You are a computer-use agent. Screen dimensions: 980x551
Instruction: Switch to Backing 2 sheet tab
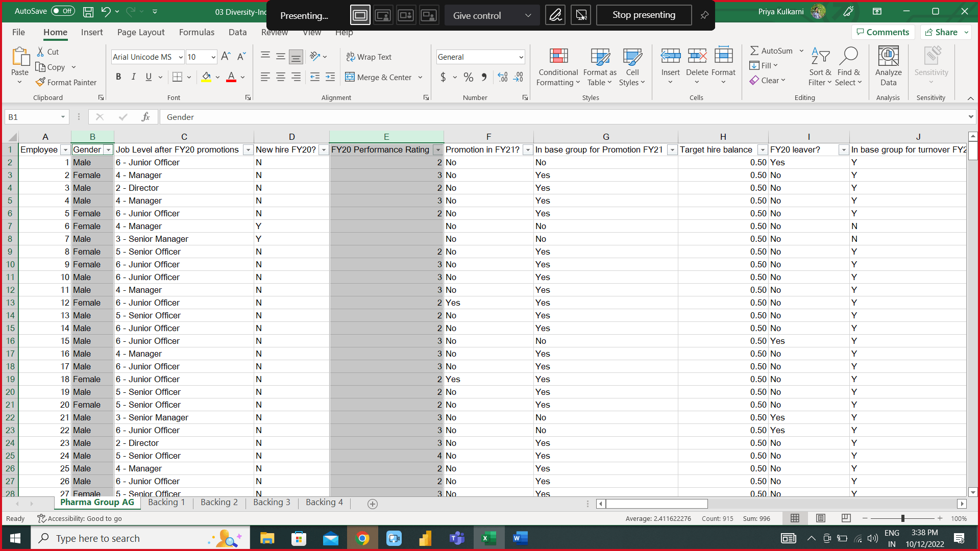tap(219, 503)
